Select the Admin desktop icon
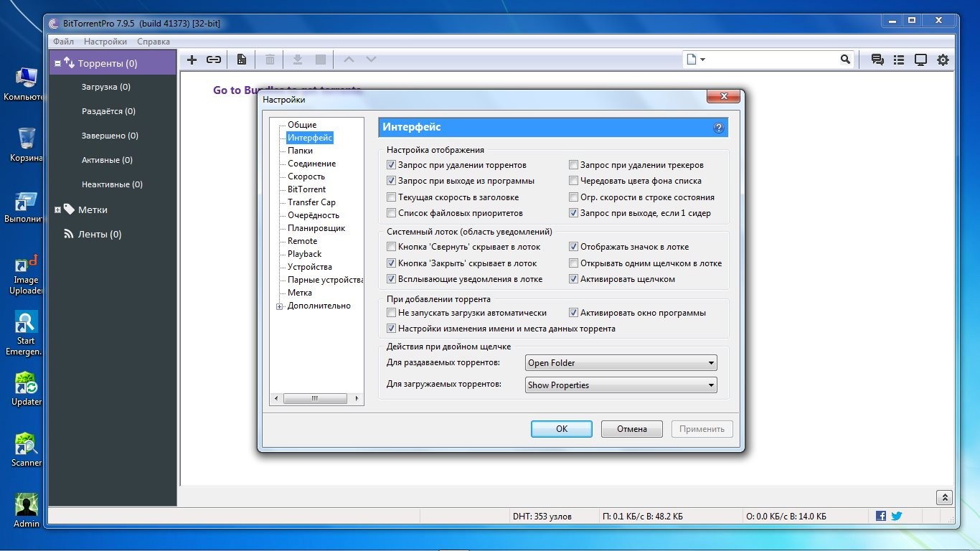 tap(27, 510)
